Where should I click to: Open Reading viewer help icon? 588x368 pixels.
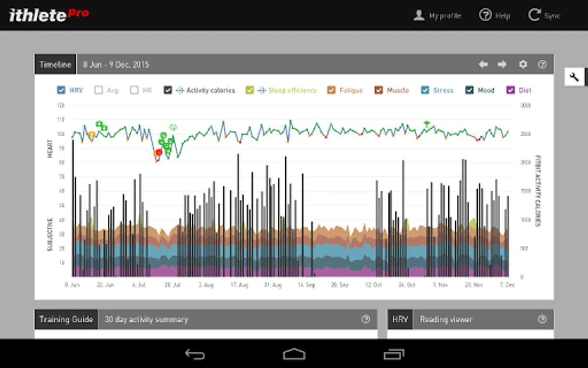[542, 319]
